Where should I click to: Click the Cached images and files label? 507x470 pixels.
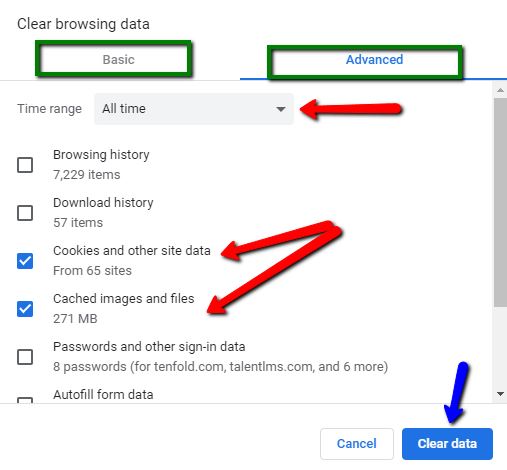124,299
